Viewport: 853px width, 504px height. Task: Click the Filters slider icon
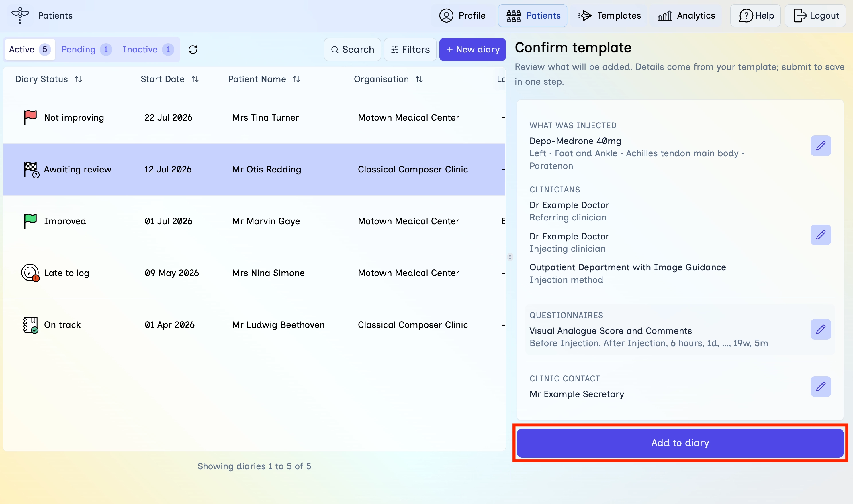[x=394, y=50]
